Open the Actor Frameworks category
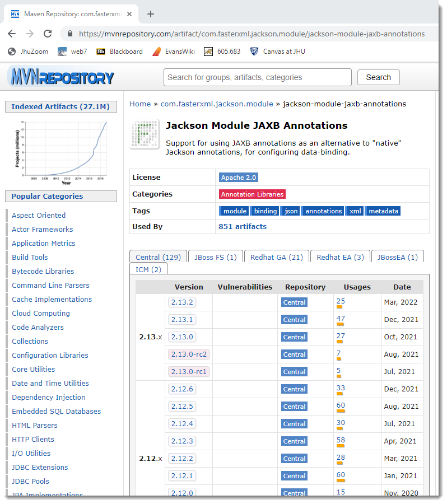 [x=43, y=229]
